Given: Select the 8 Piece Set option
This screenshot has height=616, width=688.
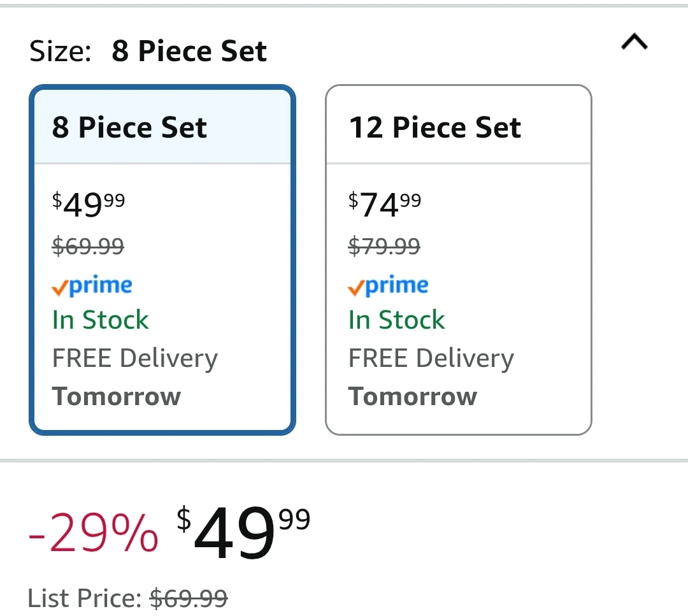Looking at the screenshot, I should tap(162, 260).
